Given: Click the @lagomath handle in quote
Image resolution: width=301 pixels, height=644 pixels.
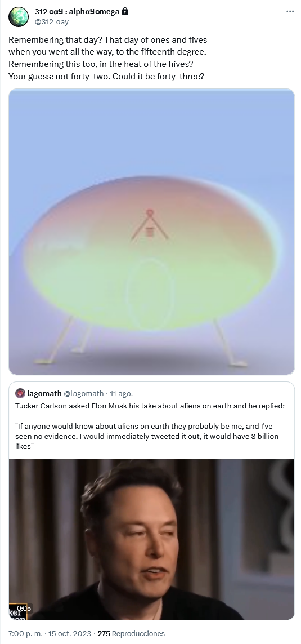Looking at the screenshot, I should pos(84,393).
